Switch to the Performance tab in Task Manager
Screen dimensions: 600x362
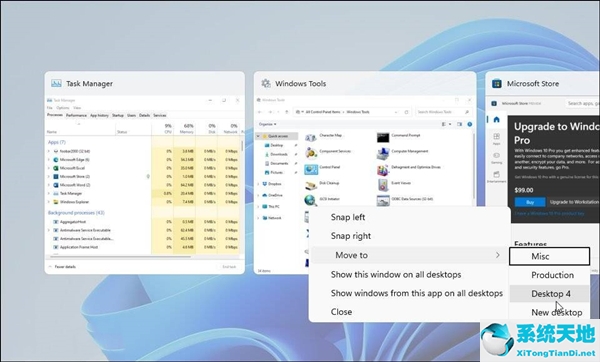76,115
